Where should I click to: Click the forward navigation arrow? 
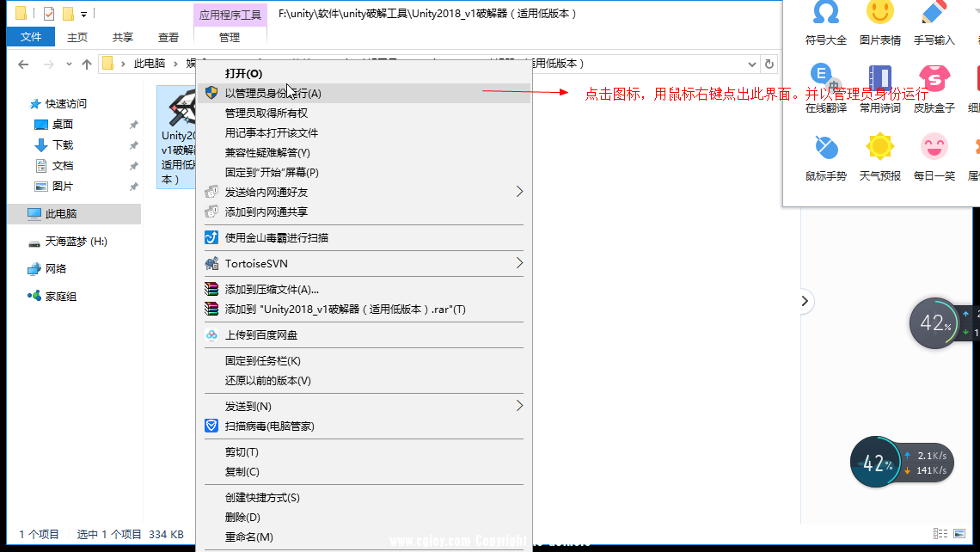(48, 64)
